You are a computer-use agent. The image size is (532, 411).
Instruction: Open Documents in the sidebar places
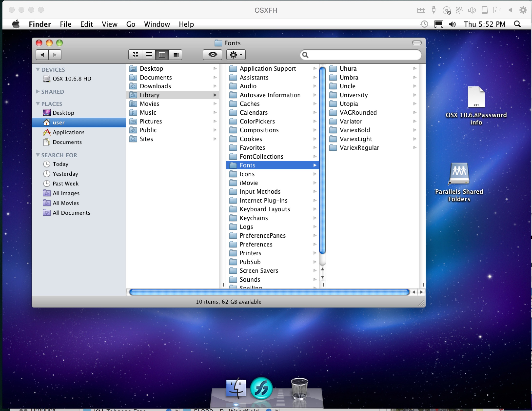[x=79, y=142]
